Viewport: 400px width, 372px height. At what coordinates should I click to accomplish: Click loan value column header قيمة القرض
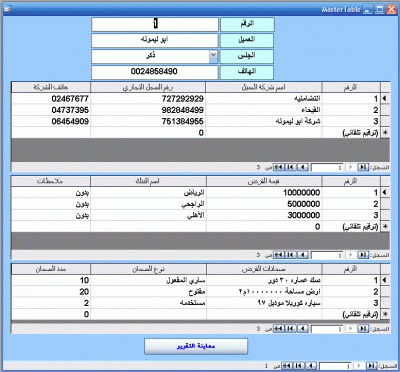click(264, 181)
